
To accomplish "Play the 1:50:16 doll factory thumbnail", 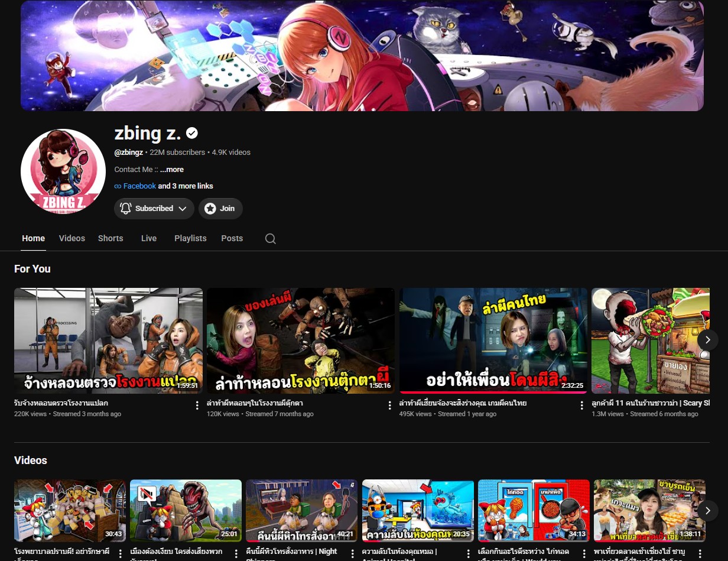I will click(301, 341).
